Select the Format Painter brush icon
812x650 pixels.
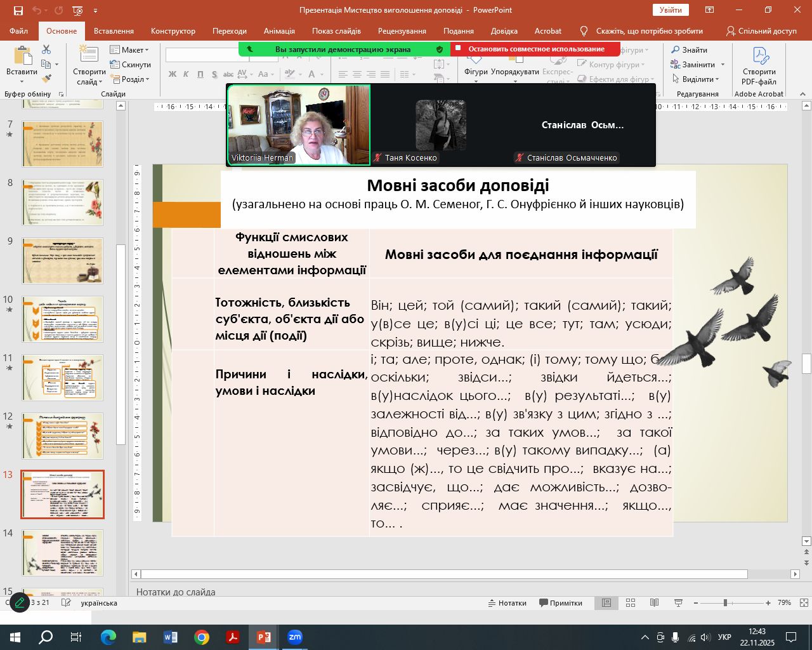46,79
